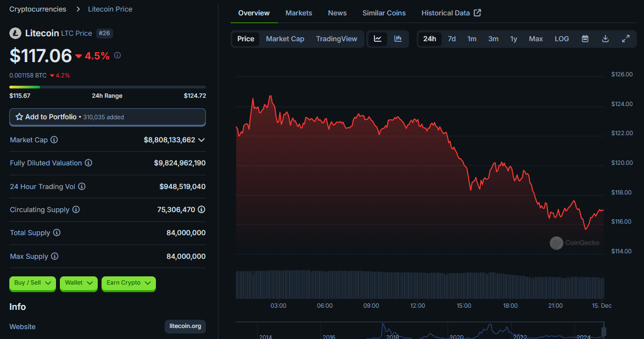This screenshot has height=339, width=644.
Task: Select the Market Cap chart toggle
Action: [x=285, y=38]
